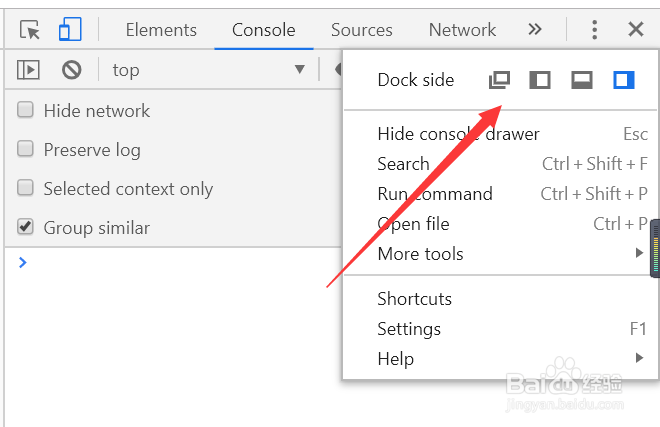Undock DevTools into a separate window
The width and height of the screenshot is (660, 427).
(499, 80)
